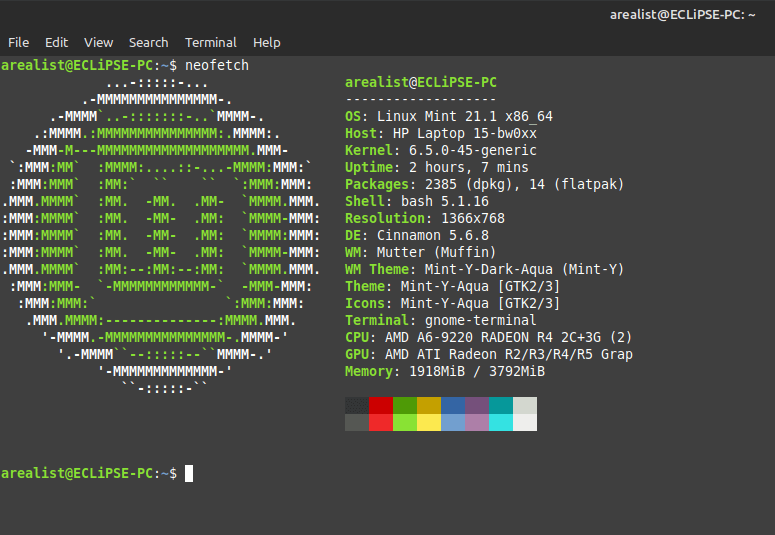Click the bottom arealist@ECLiPSE-PC prompt text
Screen dimensions: 775x535
point(88,474)
